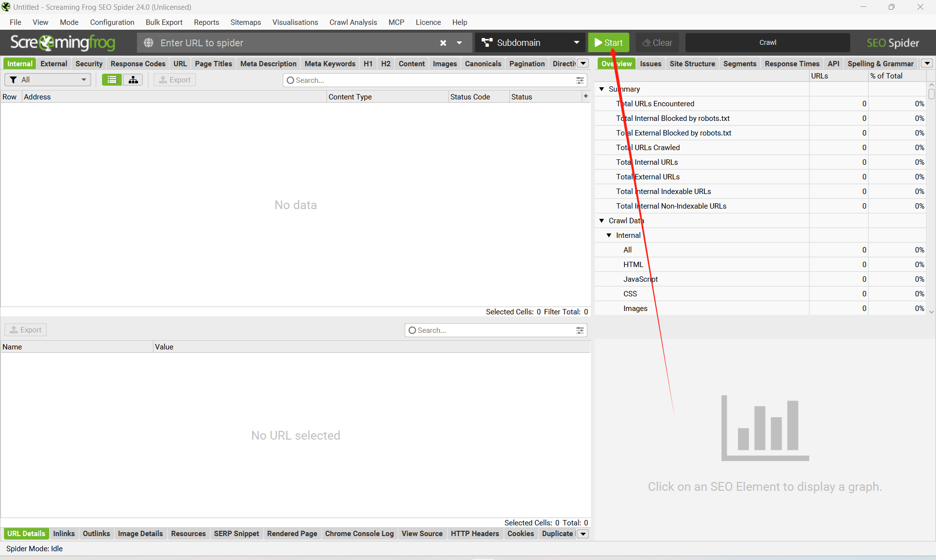
Task: Open View Source tab
Action: (x=422, y=534)
